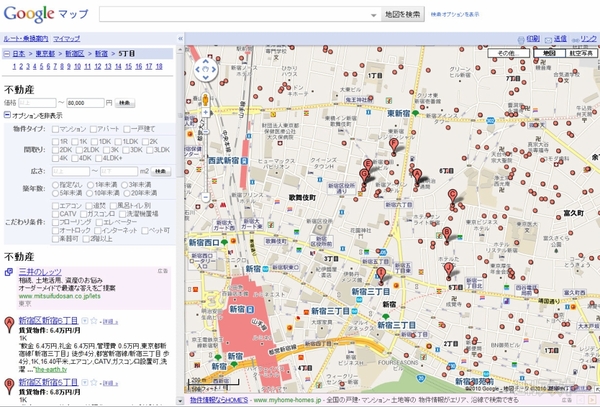Pan the map down with arrow control
The image size is (600, 407).
point(205,78)
